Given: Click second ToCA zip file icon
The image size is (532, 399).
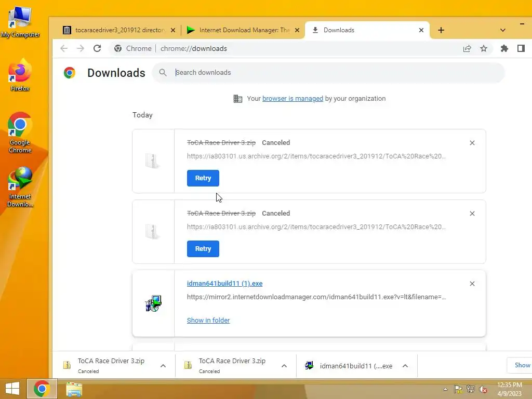Looking at the screenshot, I should 152,231.
